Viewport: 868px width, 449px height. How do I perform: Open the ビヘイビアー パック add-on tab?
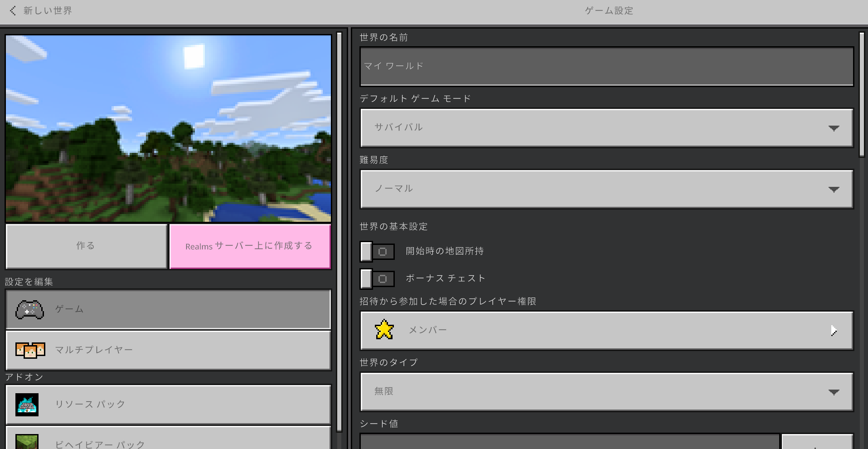[168, 438]
